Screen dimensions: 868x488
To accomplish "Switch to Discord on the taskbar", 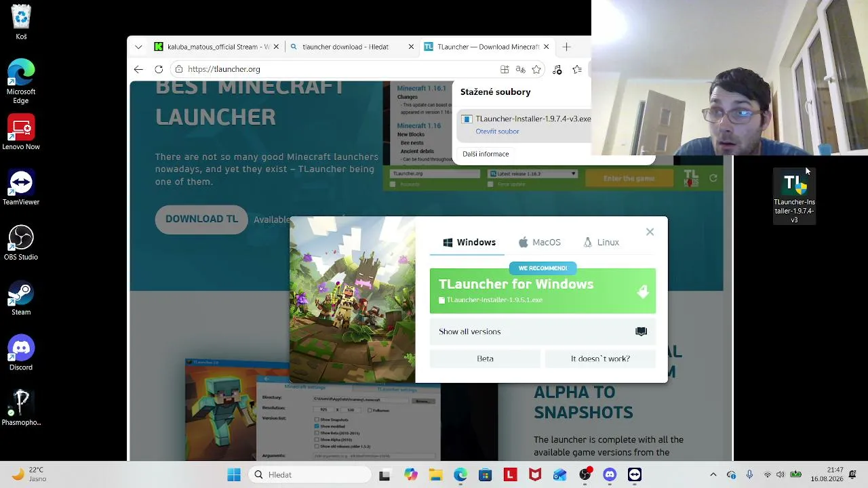I will [x=610, y=474].
